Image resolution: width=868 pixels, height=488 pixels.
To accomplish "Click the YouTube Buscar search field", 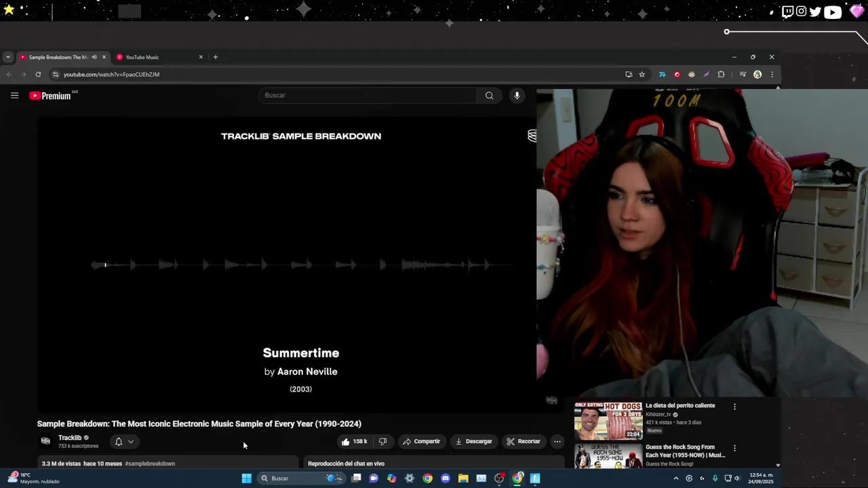I will tap(367, 96).
